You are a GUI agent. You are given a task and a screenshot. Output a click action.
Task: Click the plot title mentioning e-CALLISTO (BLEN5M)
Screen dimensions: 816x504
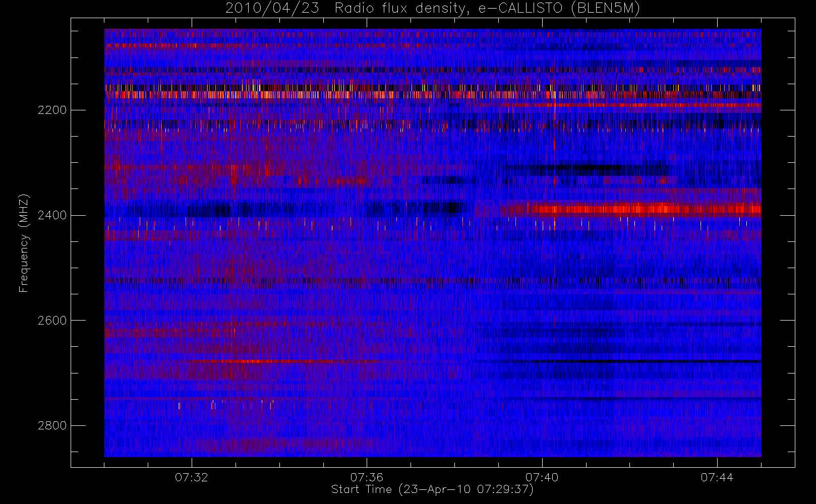coord(433,8)
